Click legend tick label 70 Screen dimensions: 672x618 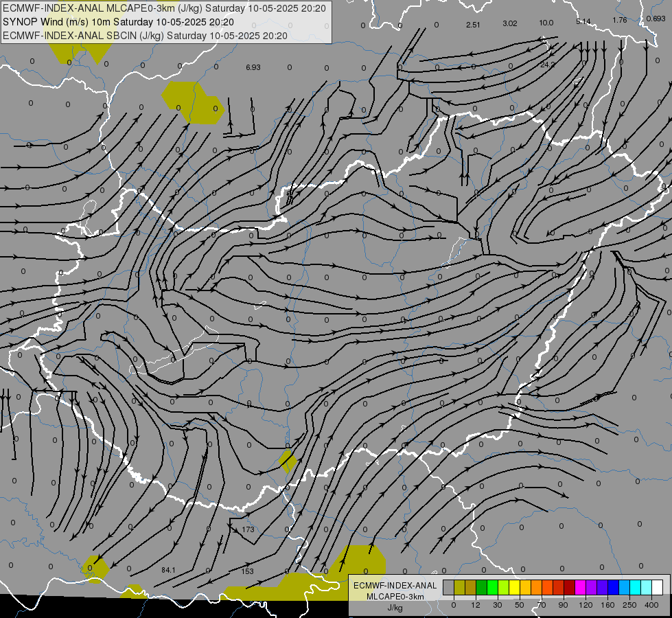(x=542, y=605)
